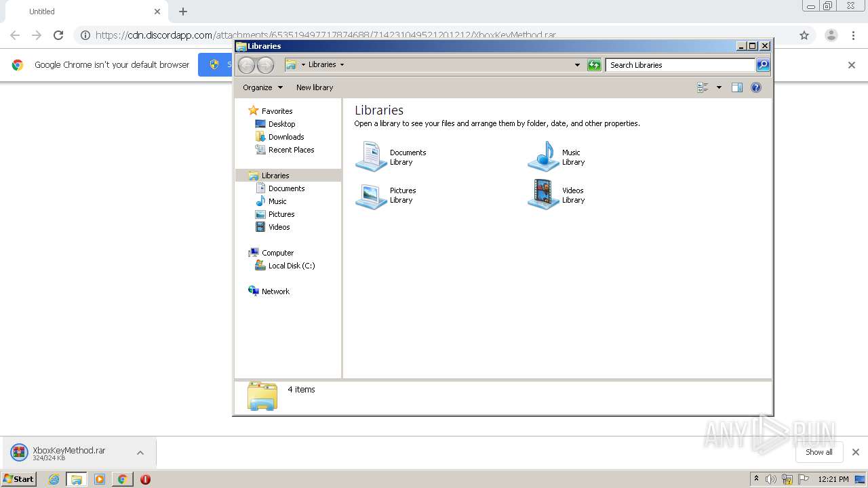The width and height of the screenshot is (868, 488).
Task: Open the Pictures library icon
Action: pos(371,195)
